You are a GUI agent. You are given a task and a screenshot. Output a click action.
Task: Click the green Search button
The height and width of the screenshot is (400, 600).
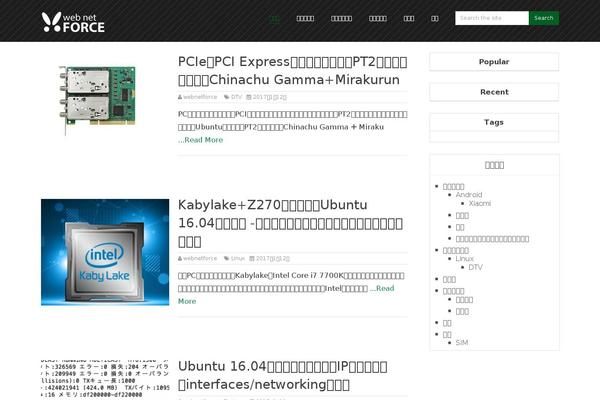544,18
